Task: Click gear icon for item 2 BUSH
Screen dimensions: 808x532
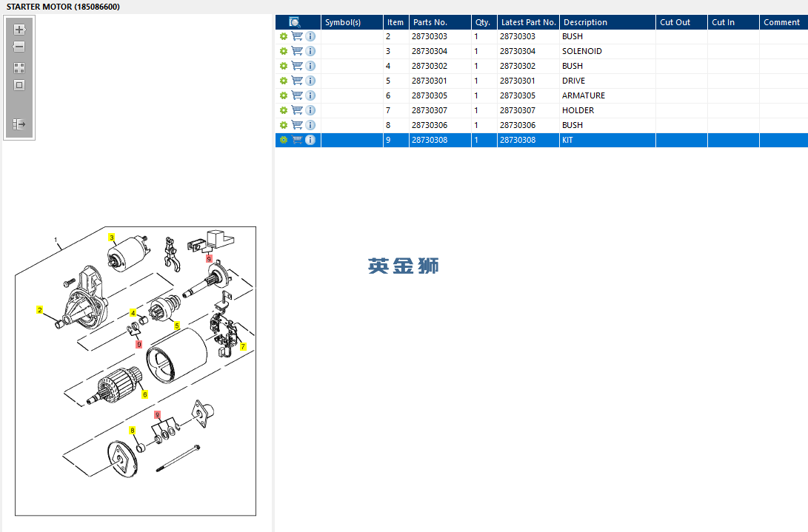Action: [284, 36]
